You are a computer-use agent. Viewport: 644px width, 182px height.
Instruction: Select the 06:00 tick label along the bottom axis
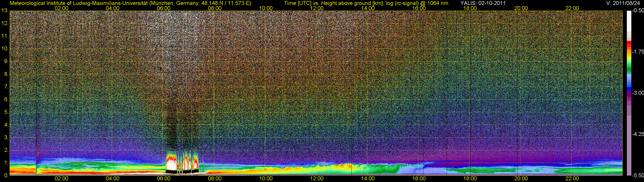[x=164, y=179]
